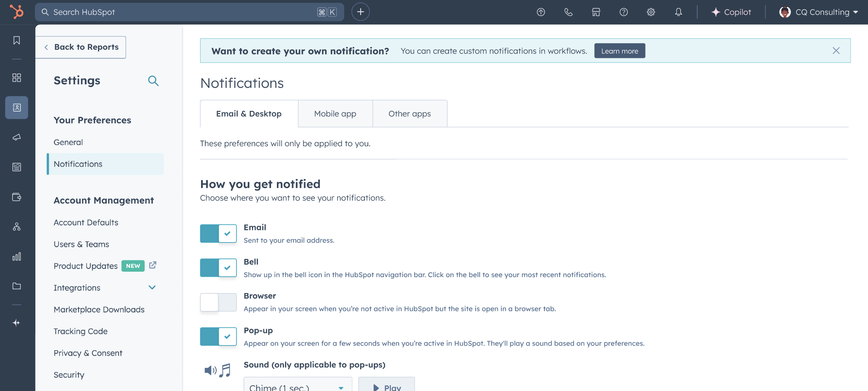Disable the Email notification toggle
Image resolution: width=868 pixels, height=391 pixels.
(x=218, y=234)
